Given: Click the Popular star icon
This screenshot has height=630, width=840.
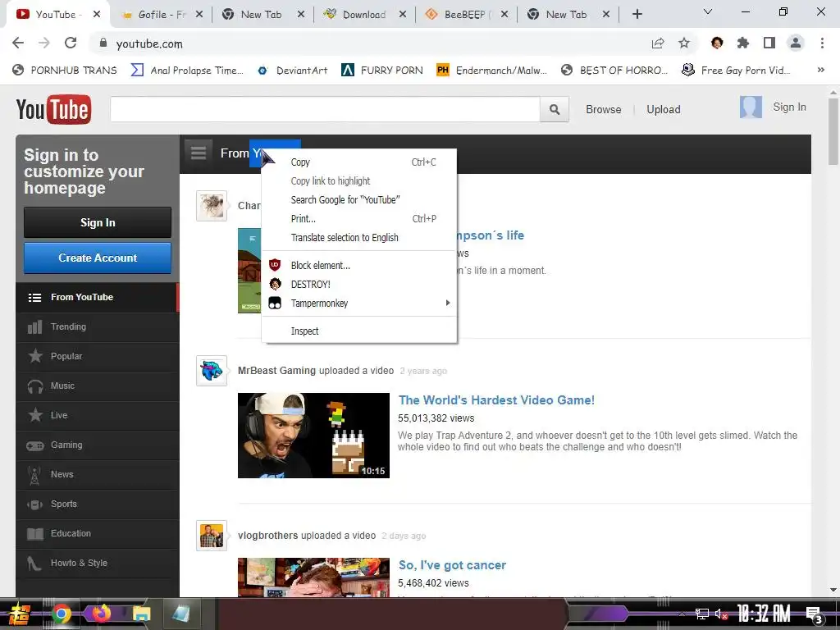Looking at the screenshot, I should pos(34,356).
